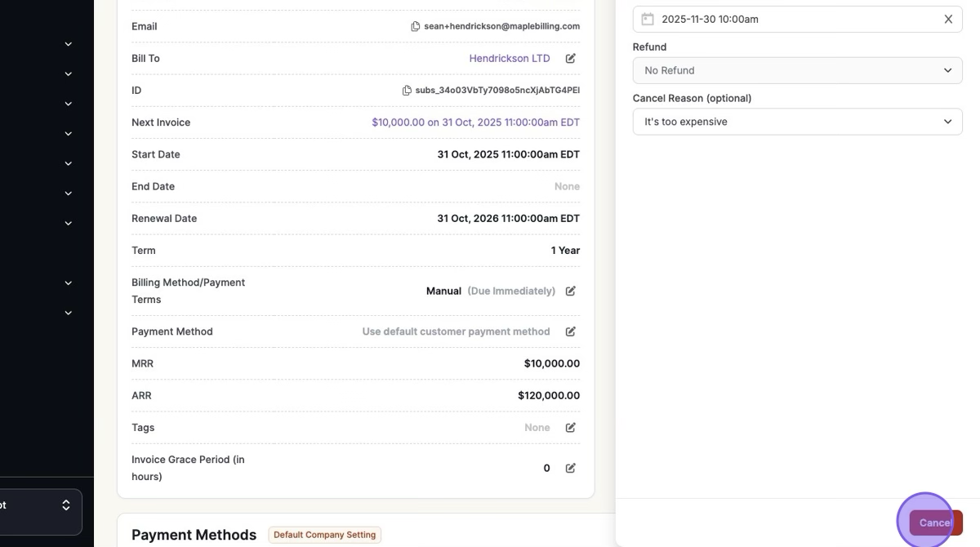The width and height of the screenshot is (980, 547).
Task: Expand the topmost sidebar chevron
Action: pos(69,44)
